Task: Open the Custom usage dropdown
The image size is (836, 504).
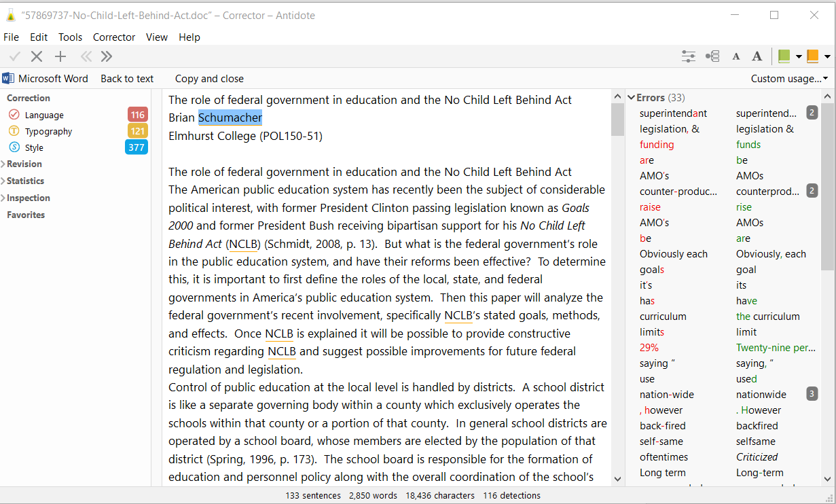Action: tap(789, 79)
